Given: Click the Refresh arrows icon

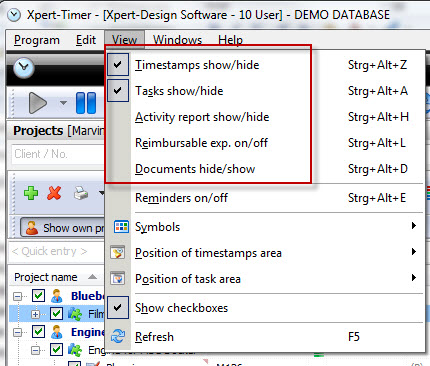Looking at the screenshot, I should [118, 336].
